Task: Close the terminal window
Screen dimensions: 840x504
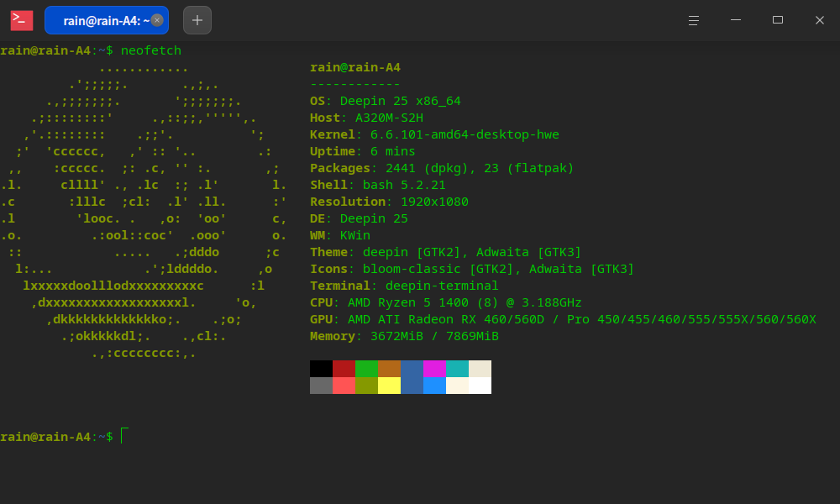Action: coord(820,20)
